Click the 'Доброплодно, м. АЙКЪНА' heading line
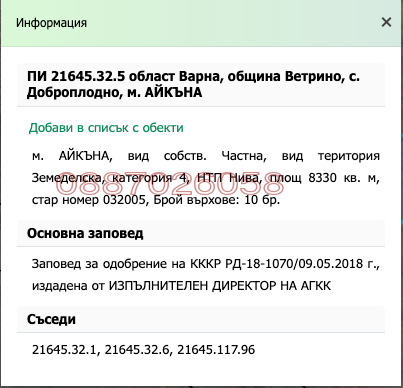Image resolution: width=403 pixels, height=388 pixels. [114, 92]
